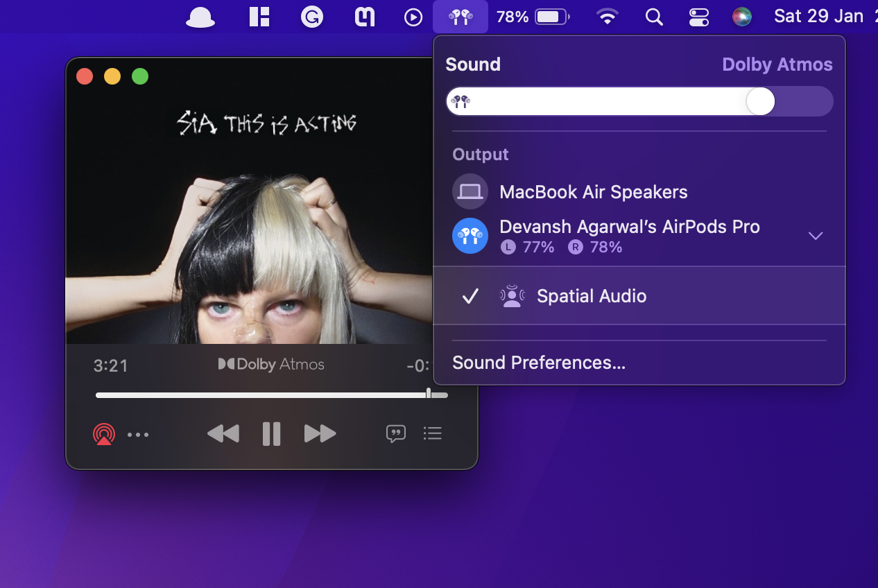Close the AirPods sound menu bar dropdown

[x=460, y=17]
